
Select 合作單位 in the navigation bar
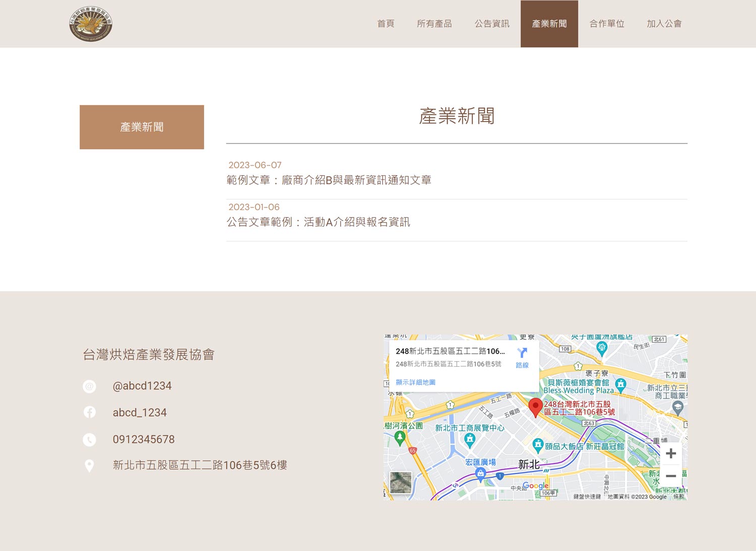pos(607,24)
